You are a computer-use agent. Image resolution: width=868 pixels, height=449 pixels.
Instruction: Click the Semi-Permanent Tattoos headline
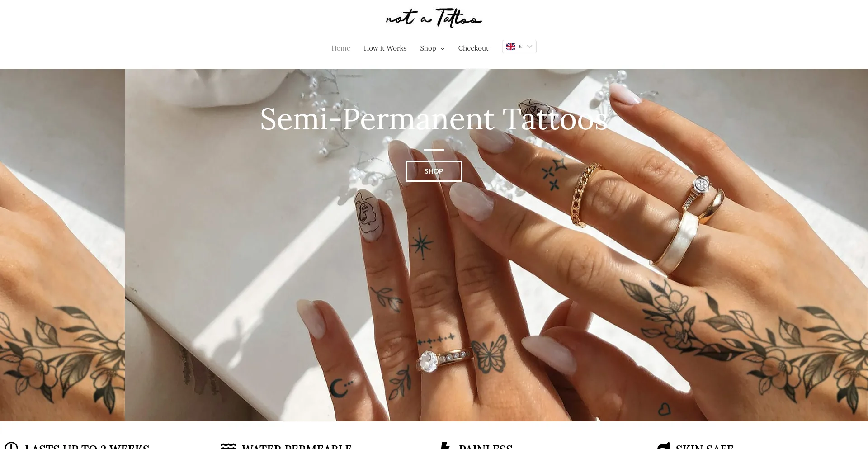(434, 119)
